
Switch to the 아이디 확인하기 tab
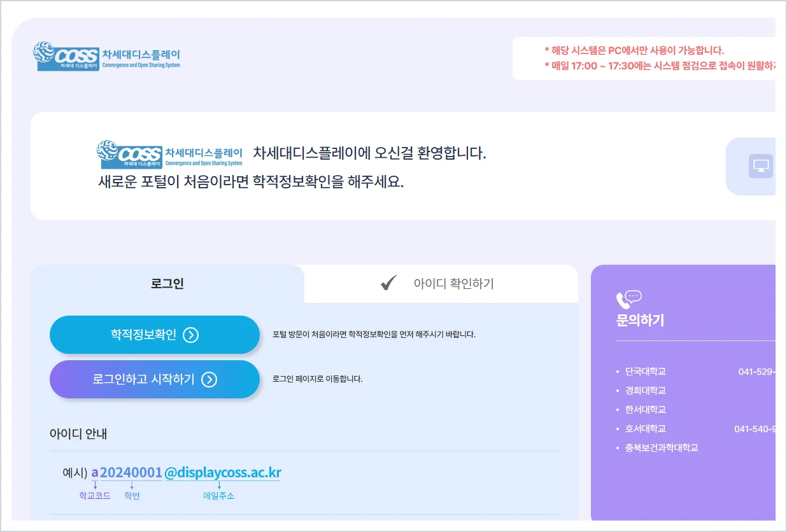(441, 284)
